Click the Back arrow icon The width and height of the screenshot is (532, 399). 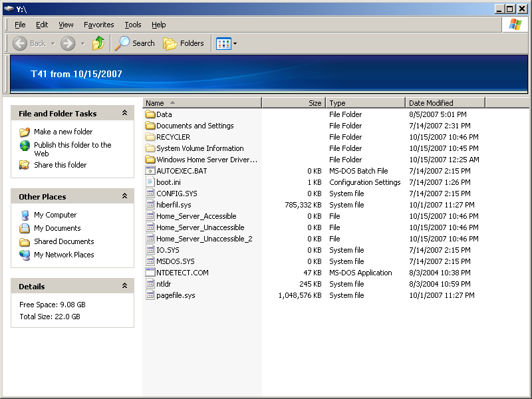pos(20,43)
